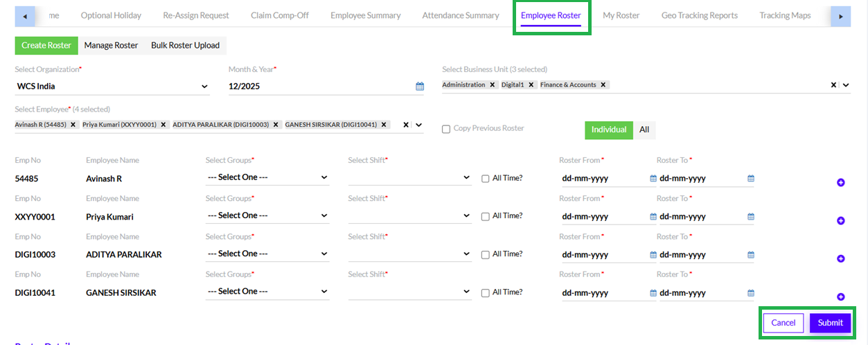The height and width of the screenshot is (345, 868).
Task: Open Roster To calendar for GANESH SIRSIKAR
Action: point(750,292)
